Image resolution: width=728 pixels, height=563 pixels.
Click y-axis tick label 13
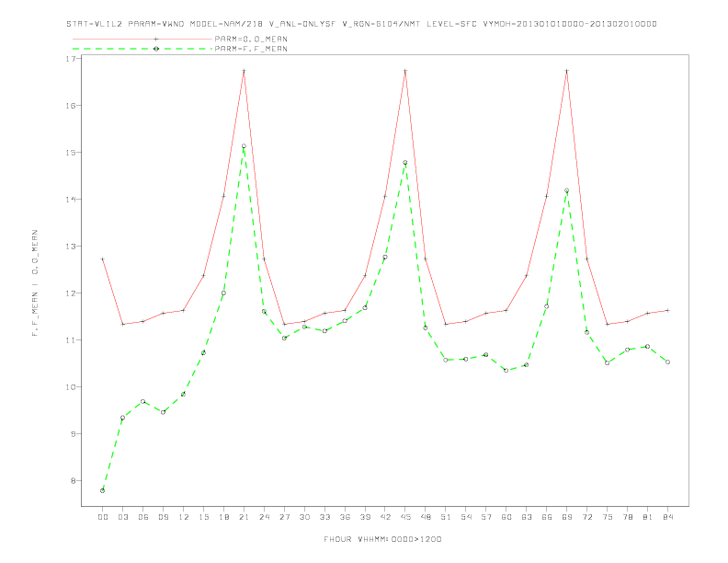point(71,247)
